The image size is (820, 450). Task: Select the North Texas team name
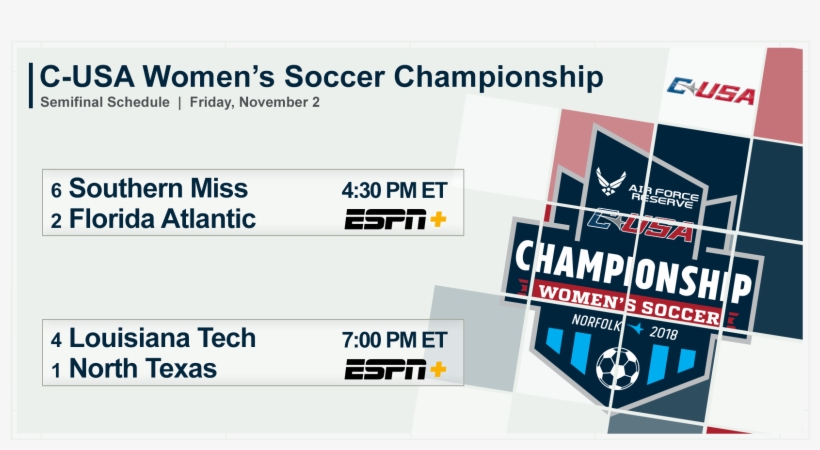click(x=143, y=369)
